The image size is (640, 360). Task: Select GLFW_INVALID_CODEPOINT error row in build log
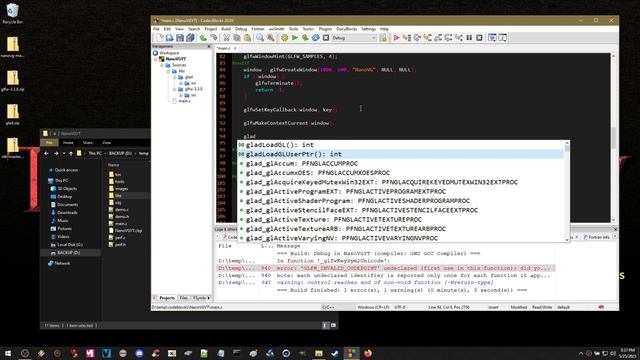[386, 268]
